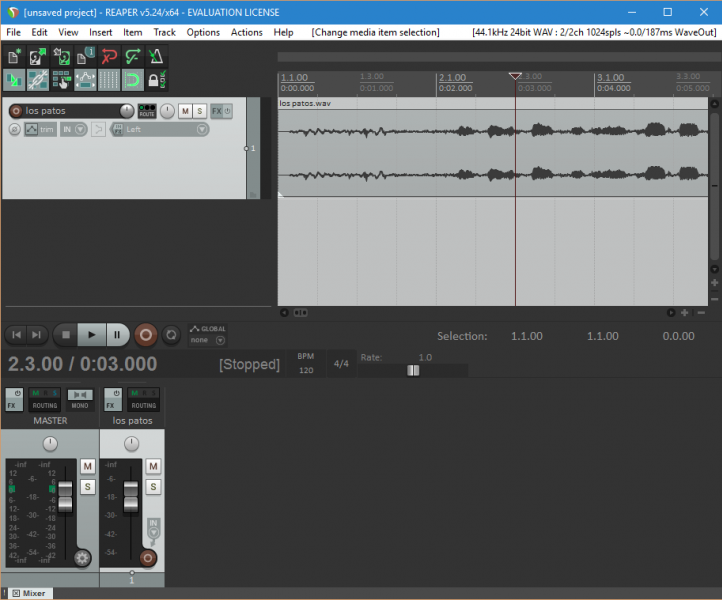Viewport: 722px width, 600px height.
Task: Mute the los patos track in track panel
Action: coord(185,111)
